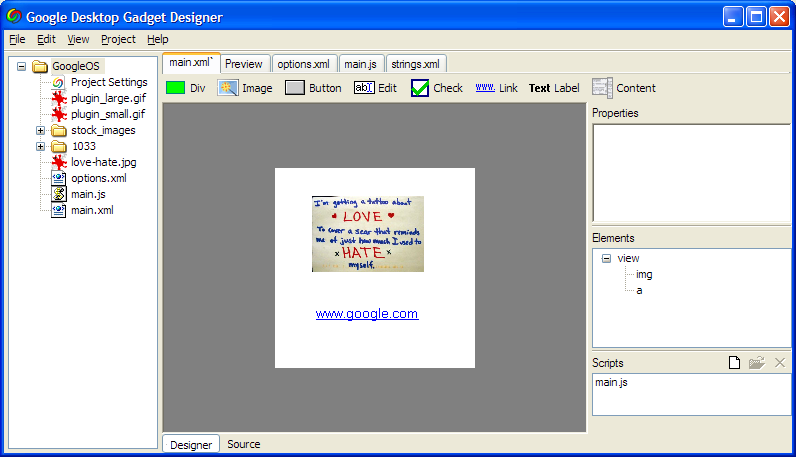Expand the 1033 folder
The image size is (796, 457).
coord(41,147)
